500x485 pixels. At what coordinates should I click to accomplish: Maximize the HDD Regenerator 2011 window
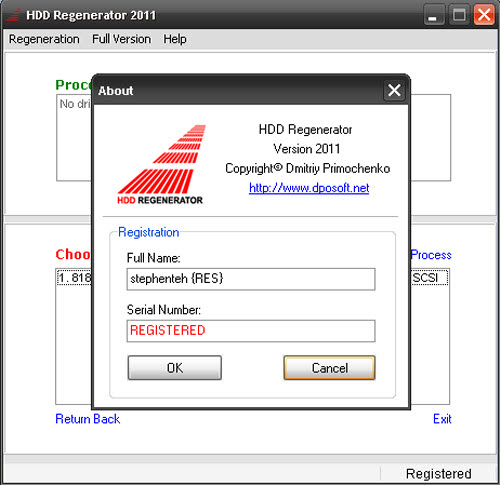tap(459, 15)
